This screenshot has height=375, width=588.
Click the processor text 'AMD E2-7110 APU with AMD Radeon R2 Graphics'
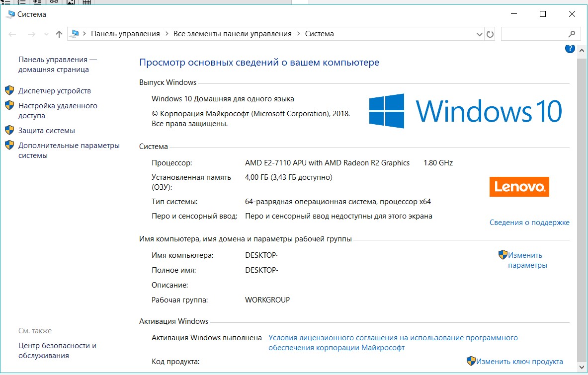point(327,162)
